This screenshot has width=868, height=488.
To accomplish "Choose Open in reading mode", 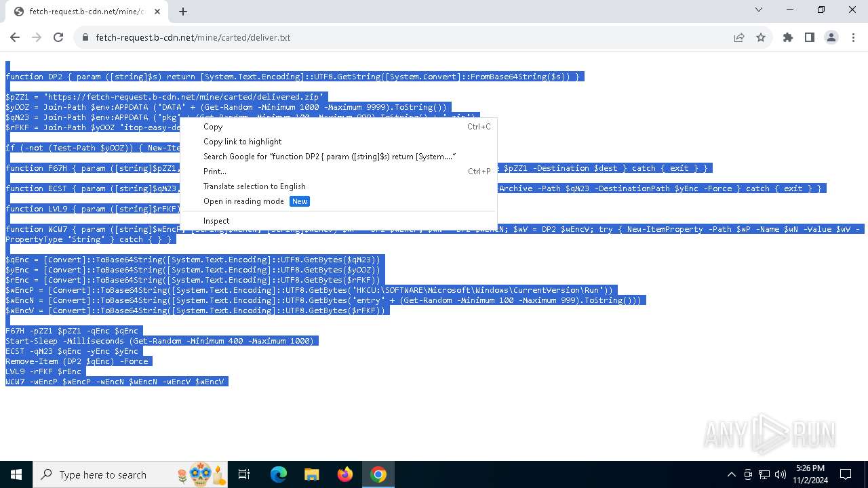I will click(x=338, y=201).
